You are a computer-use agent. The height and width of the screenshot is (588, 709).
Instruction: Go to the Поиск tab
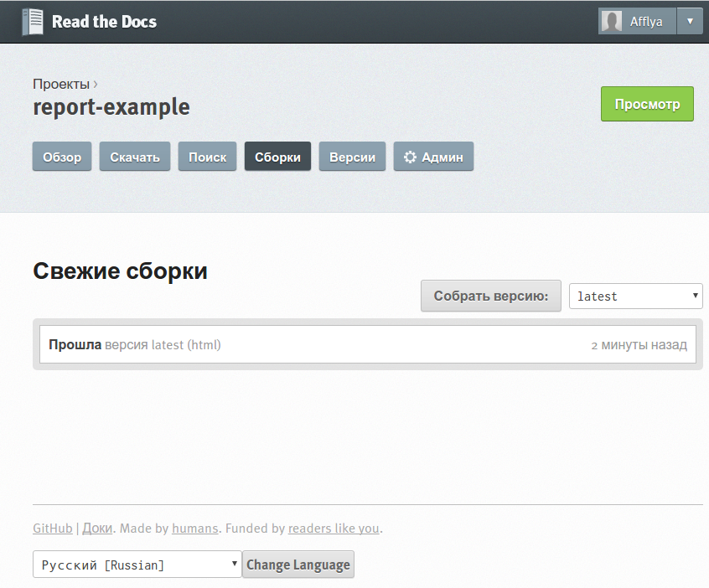coord(207,157)
